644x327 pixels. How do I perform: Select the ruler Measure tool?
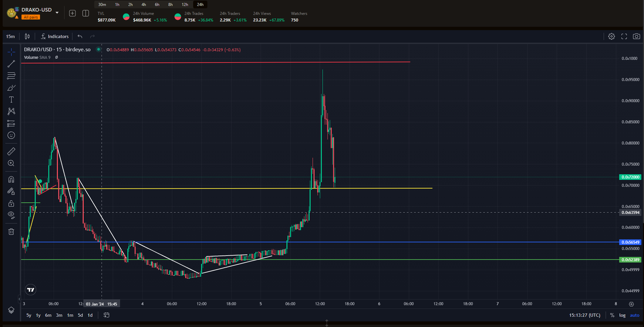pos(11,151)
